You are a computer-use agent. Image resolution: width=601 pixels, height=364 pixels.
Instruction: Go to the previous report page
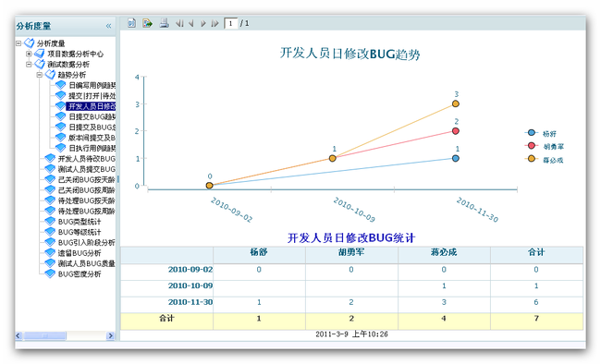[x=190, y=24]
